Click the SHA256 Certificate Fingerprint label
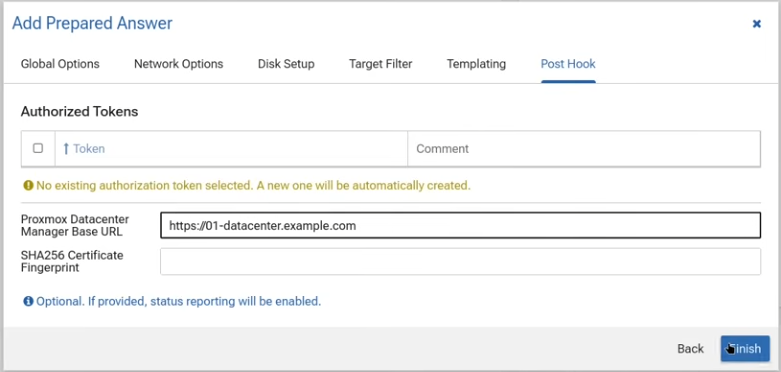Screen dimensions: 781x372 [x=72, y=261]
